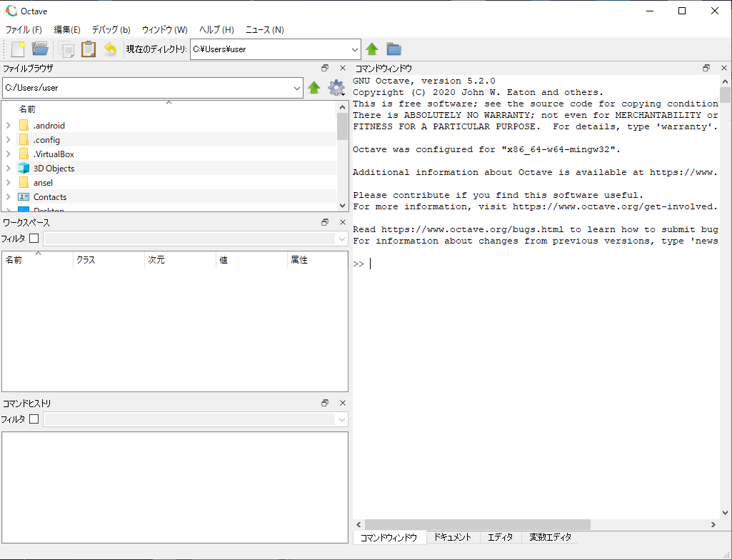Click the up-directory arrow in the file browser
The image size is (732, 560).
pyautogui.click(x=314, y=88)
